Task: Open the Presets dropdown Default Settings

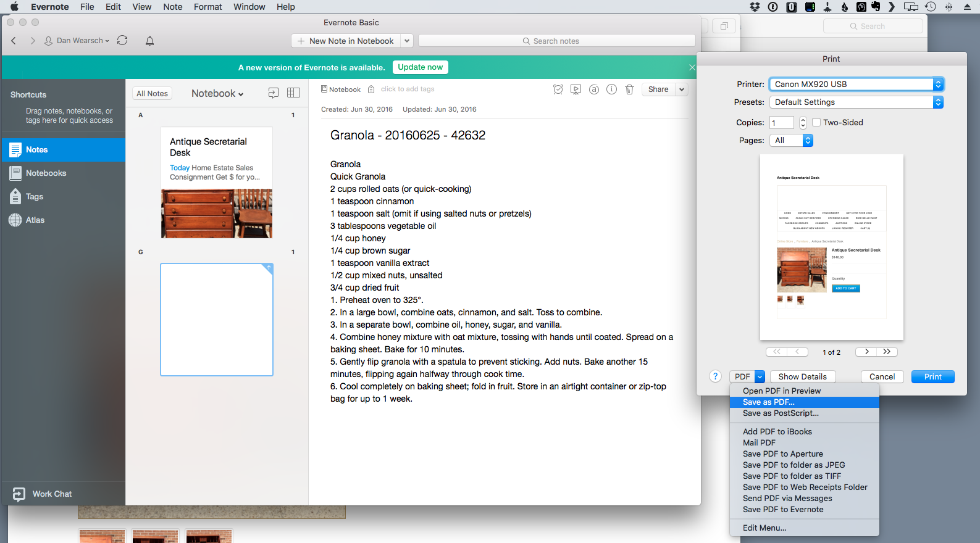Action: [x=856, y=102]
